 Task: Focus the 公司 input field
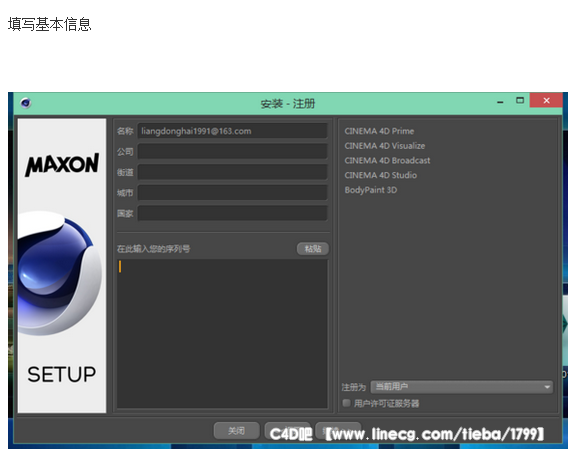point(232,151)
